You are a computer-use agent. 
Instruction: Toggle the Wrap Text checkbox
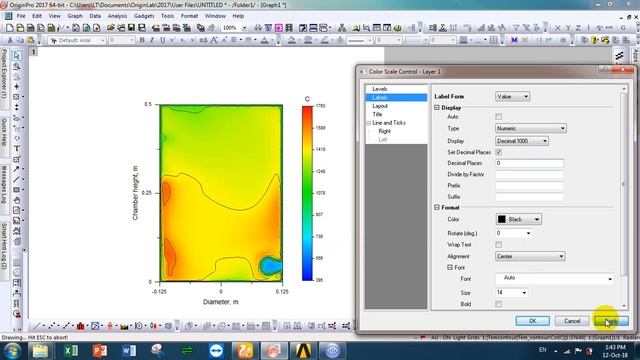(x=498, y=244)
